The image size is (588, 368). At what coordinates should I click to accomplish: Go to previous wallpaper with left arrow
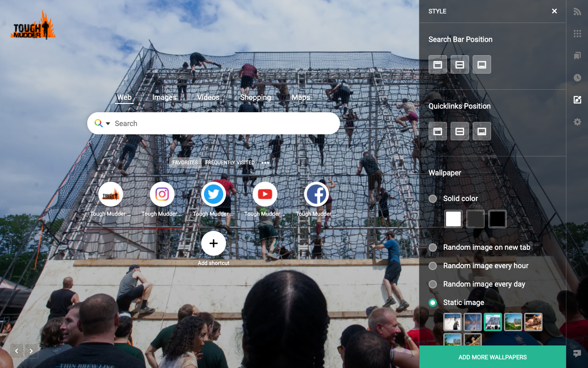click(x=17, y=351)
